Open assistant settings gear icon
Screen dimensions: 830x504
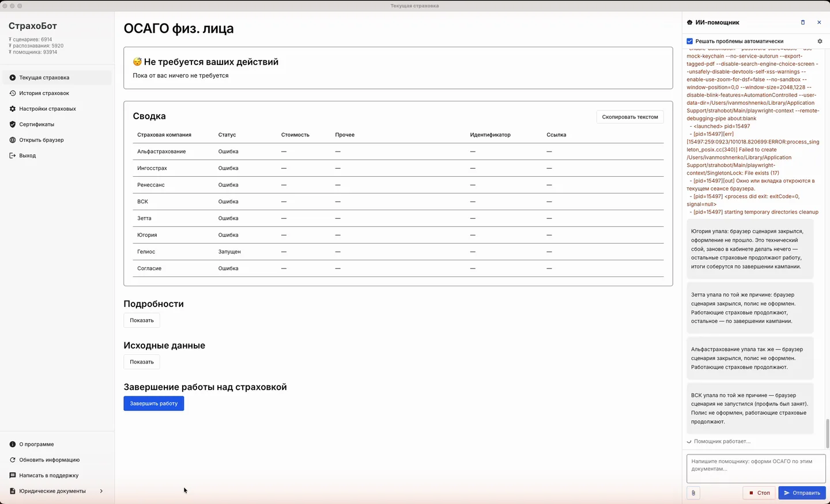(820, 41)
